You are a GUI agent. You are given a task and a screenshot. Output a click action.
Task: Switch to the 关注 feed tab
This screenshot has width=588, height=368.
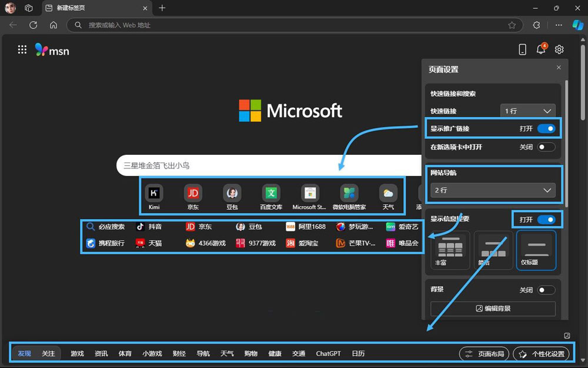click(x=48, y=353)
